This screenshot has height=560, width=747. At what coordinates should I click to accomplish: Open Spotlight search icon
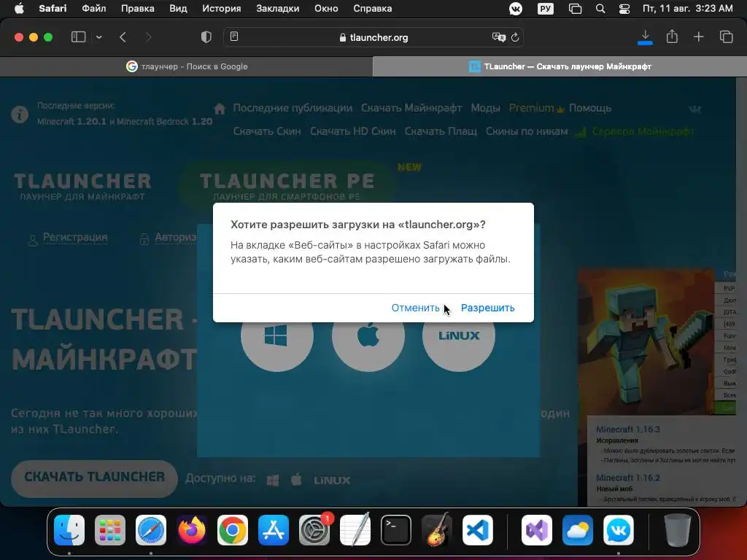tap(600, 9)
